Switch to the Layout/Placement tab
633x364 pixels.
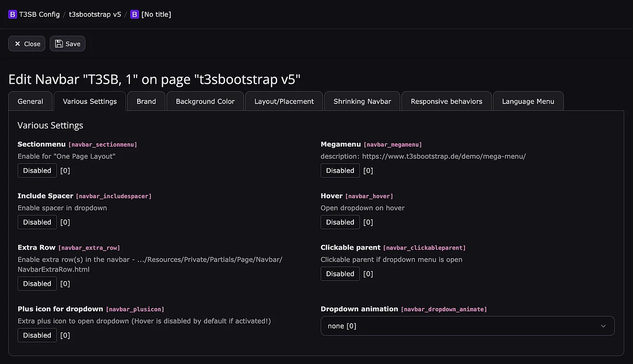point(284,102)
